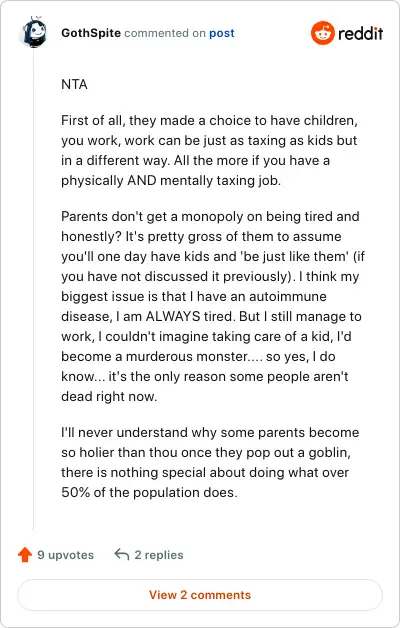Viewport: 400px width, 628px height.
Task: Click the "50%" figure in the last paragraph
Action: 75,492
